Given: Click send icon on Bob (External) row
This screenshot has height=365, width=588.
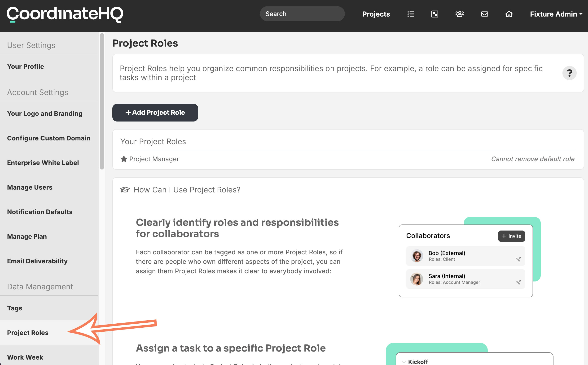Looking at the screenshot, I should [x=518, y=260].
